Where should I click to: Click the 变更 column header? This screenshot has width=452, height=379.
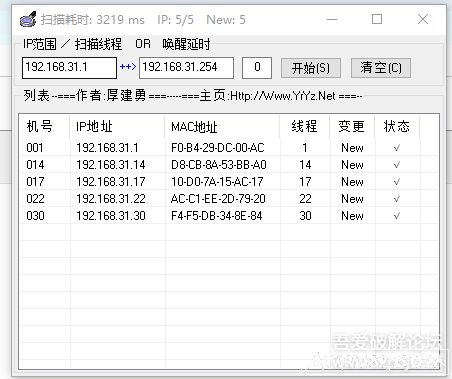352,127
